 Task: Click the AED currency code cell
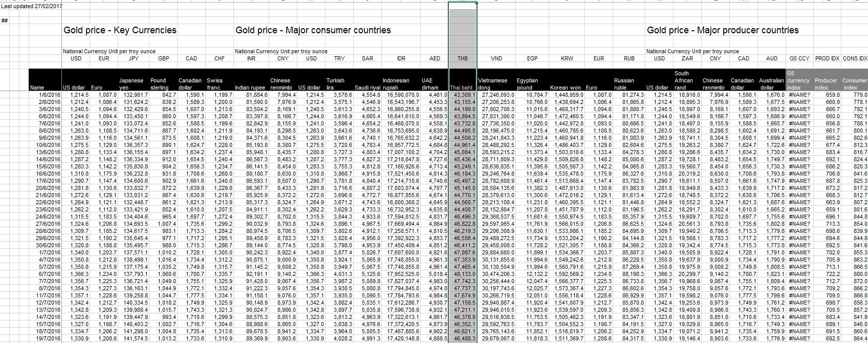click(435, 58)
